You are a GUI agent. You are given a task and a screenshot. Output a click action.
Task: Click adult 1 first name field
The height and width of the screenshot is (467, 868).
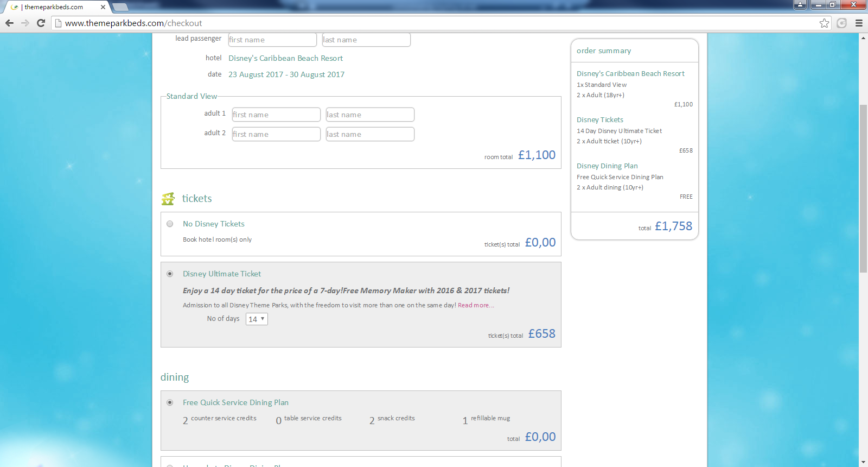point(276,115)
